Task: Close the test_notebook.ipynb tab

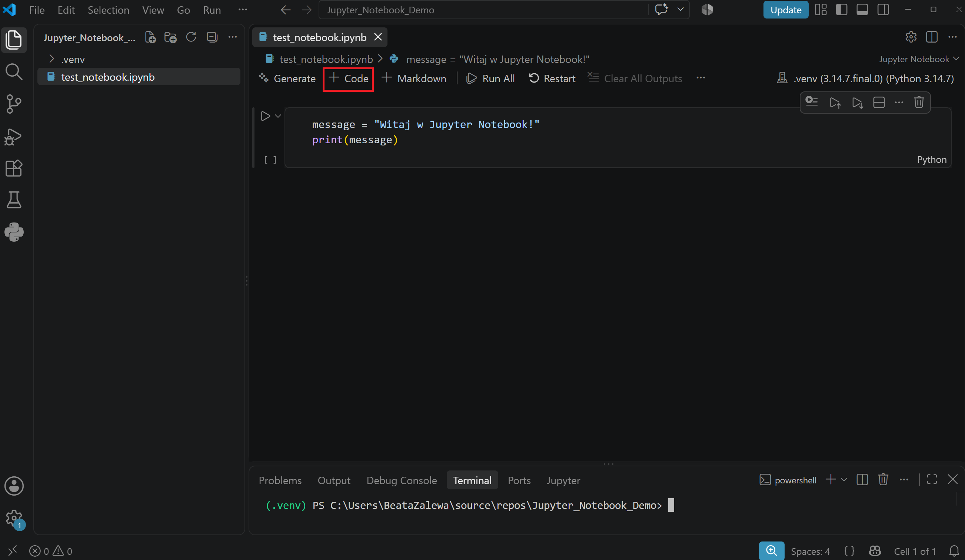Action: pos(377,37)
